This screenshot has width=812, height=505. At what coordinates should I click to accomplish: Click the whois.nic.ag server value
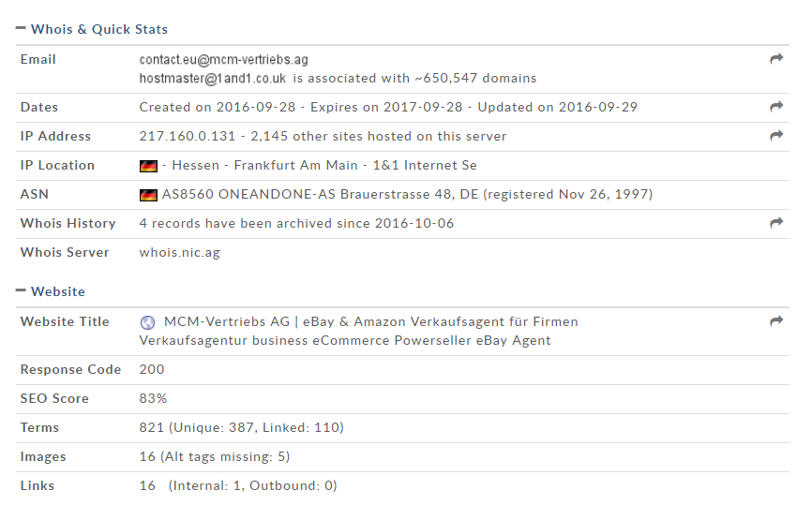pyautogui.click(x=180, y=253)
